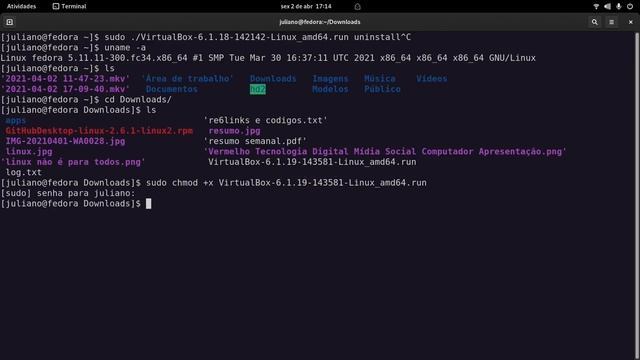Viewport: 640px width, 360px height.
Task: Click the 'cd Downloads/' command line
Action: coord(86,99)
